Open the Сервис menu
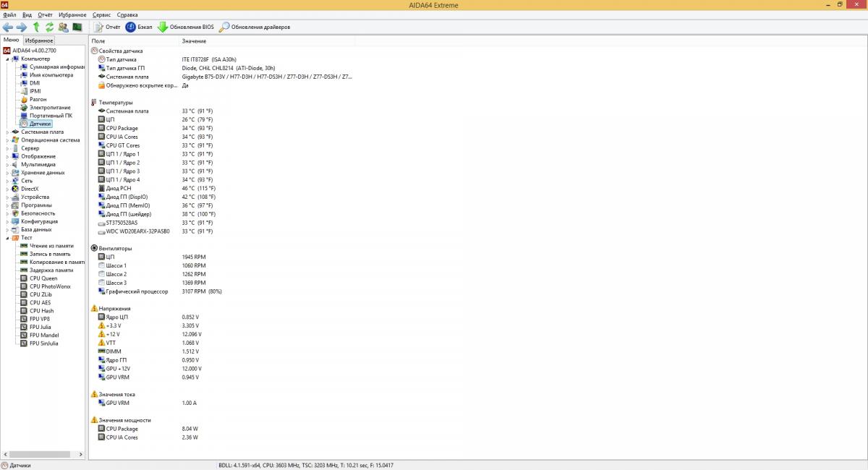 click(102, 14)
